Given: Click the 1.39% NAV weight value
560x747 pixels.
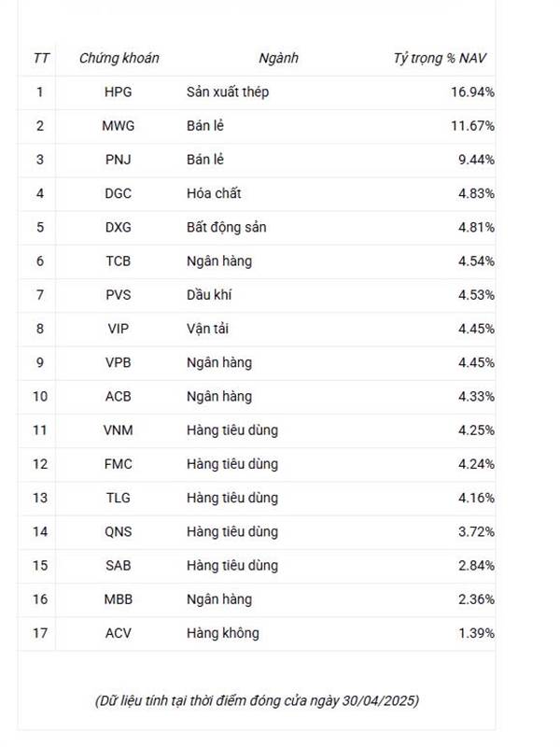Looking at the screenshot, I should (x=476, y=633).
